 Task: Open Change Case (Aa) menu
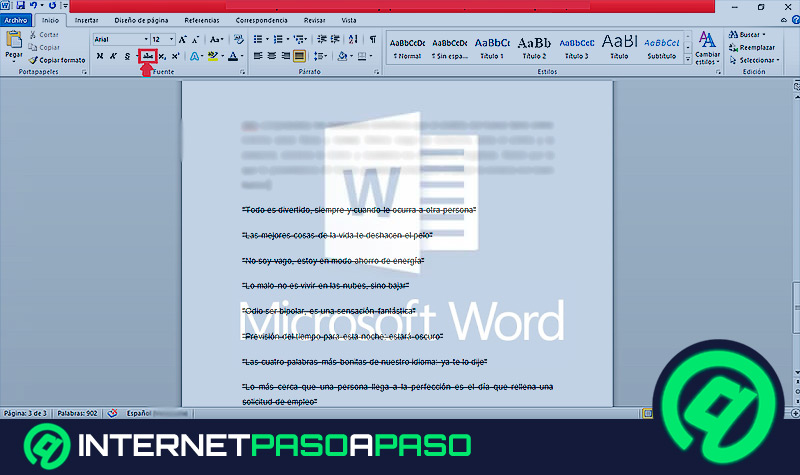216,39
